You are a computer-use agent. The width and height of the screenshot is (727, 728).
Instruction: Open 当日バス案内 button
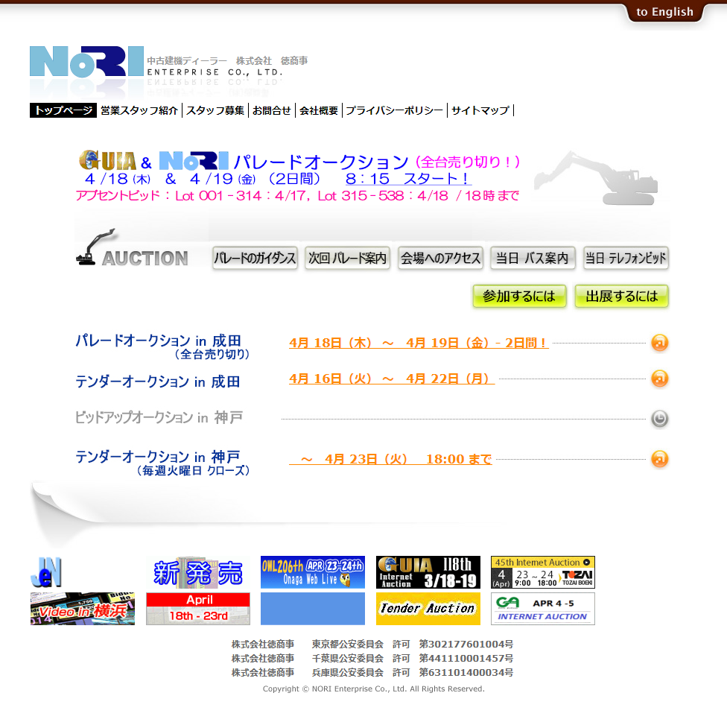point(533,258)
